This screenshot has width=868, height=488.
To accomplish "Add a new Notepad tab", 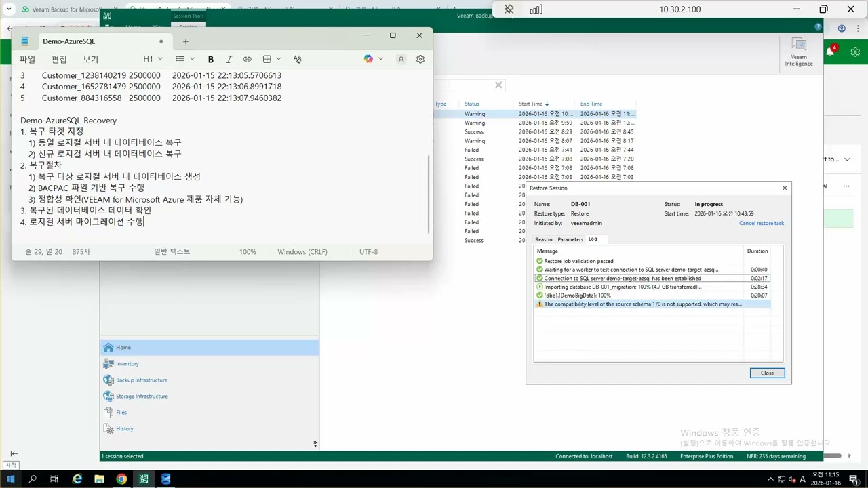I will 185,41.
